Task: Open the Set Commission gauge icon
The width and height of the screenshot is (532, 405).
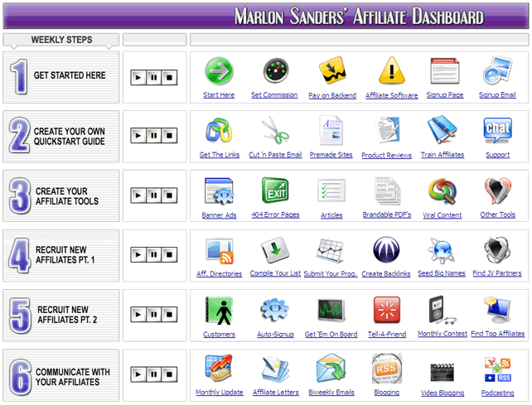Action: [x=275, y=72]
